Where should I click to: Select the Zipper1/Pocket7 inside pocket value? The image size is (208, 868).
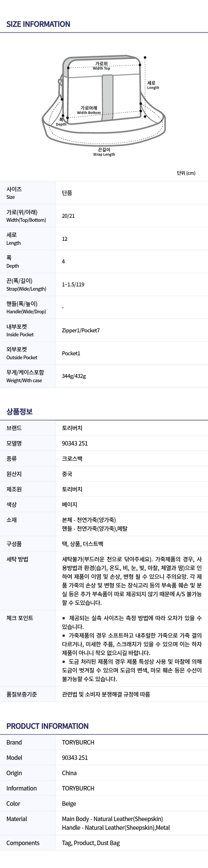pyautogui.click(x=81, y=331)
